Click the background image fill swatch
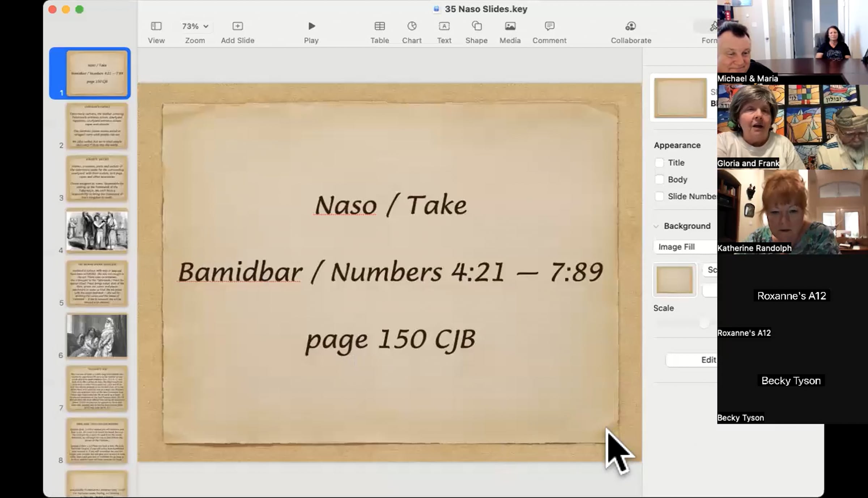This screenshot has width=868, height=498. click(674, 280)
